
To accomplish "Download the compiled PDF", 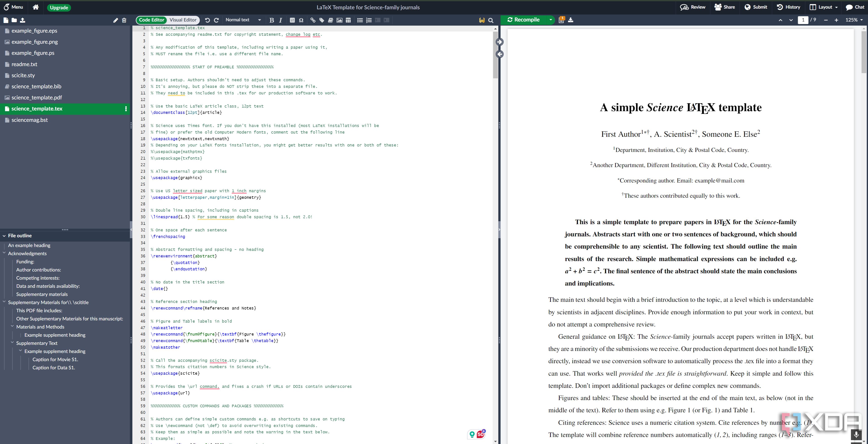I will (x=570, y=20).
